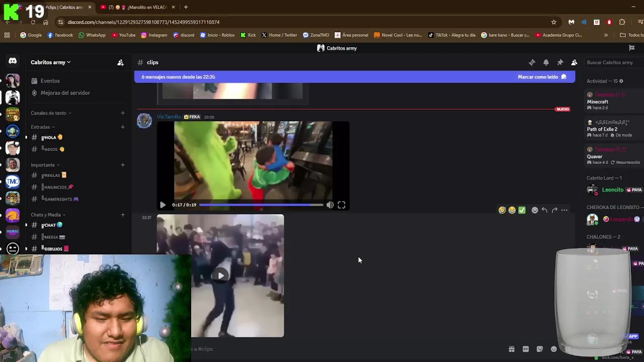Bookmark page with the star icon

tap(554, 22)
